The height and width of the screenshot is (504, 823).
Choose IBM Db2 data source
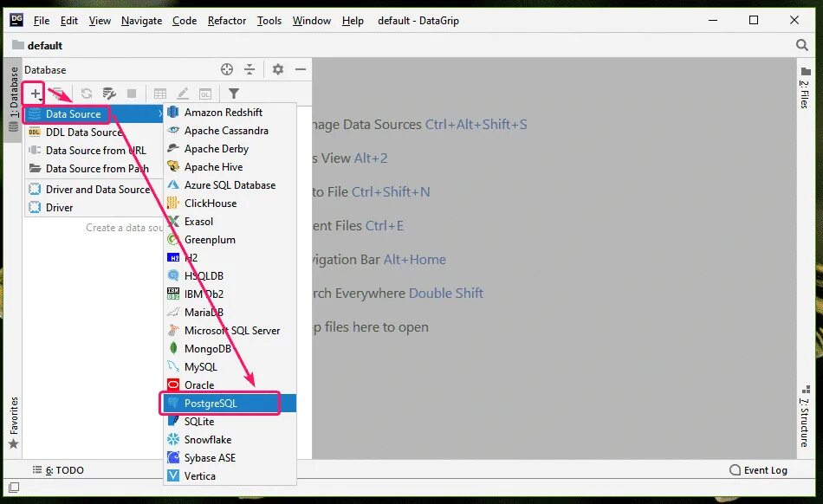230,294
